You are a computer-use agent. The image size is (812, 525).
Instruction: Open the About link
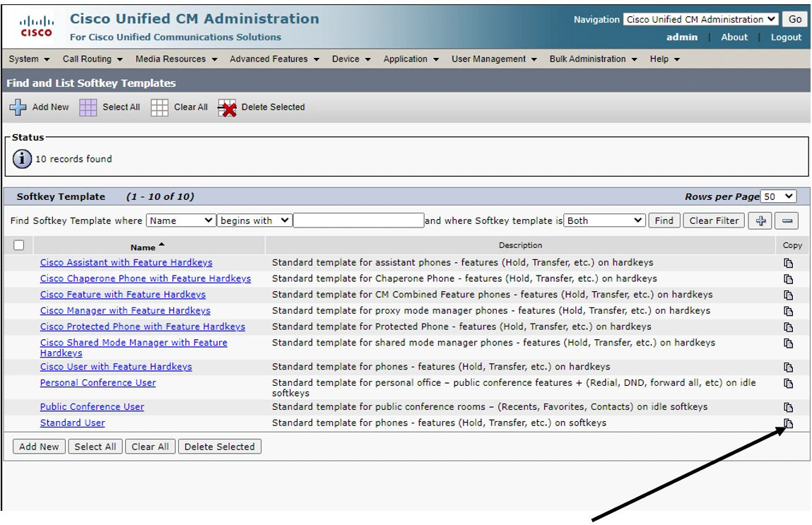(734, 37)
